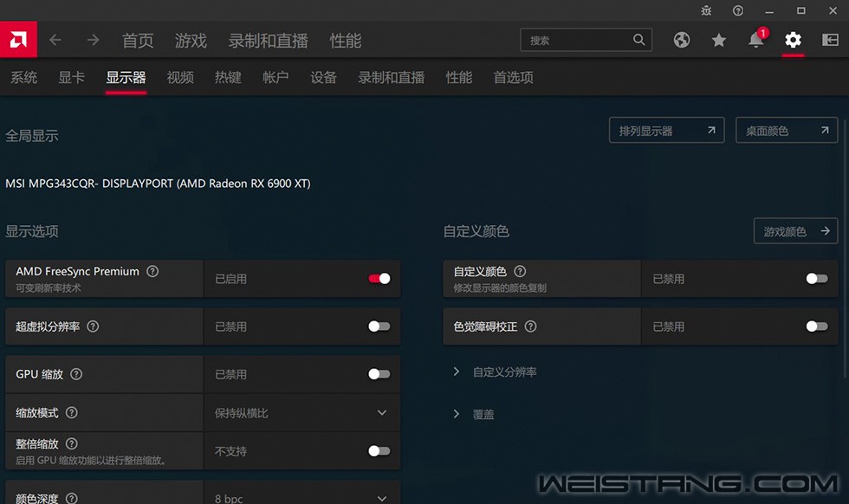
Task: Click 排列显示器 button
Action: [666, 131]
